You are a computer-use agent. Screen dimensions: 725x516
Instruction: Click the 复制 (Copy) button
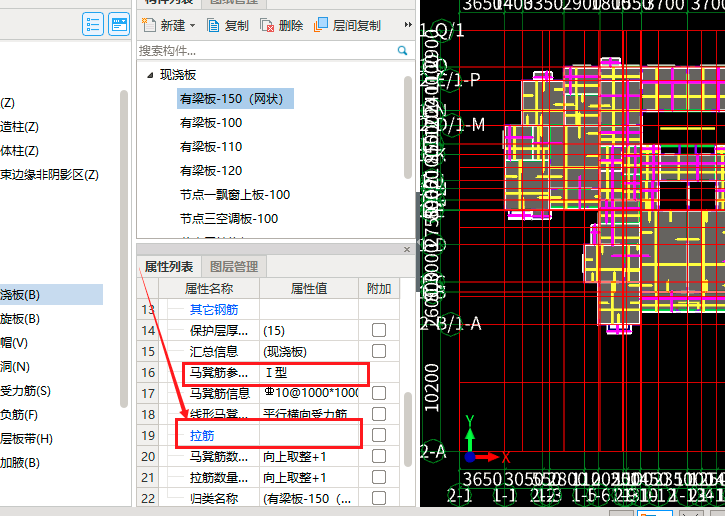pos(227,25)
